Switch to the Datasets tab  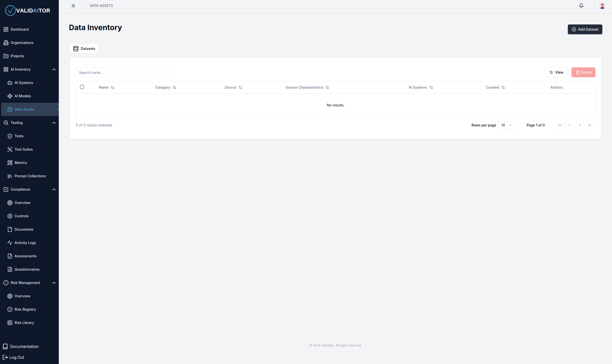(x=84, y=48)
